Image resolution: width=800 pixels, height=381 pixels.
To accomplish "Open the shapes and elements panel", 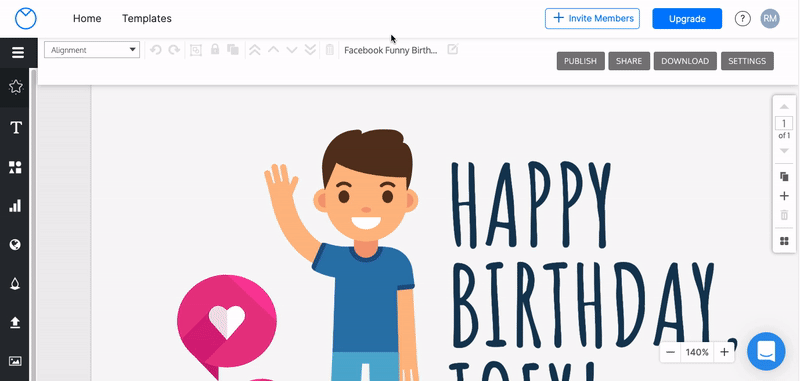I will pos(15,167).
